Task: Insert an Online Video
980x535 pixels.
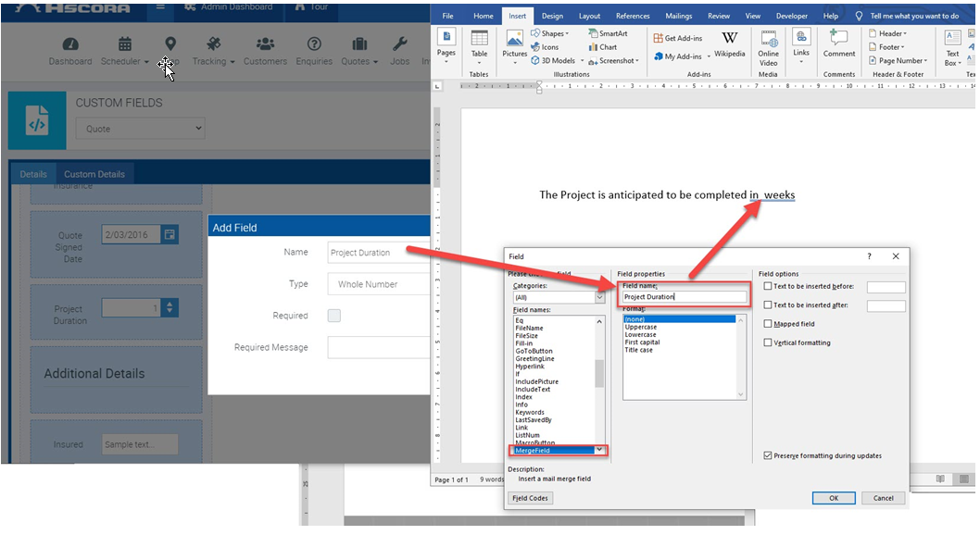Action: click(768, 48)
